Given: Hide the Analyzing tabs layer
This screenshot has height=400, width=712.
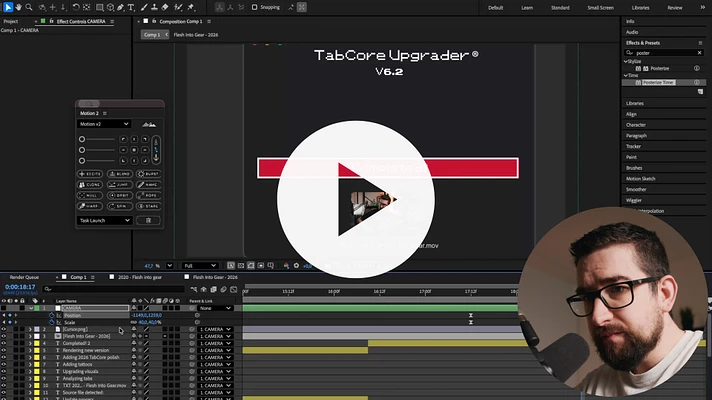Looking at the screenshot, I should pyautogui.click(x=4, y=379).
